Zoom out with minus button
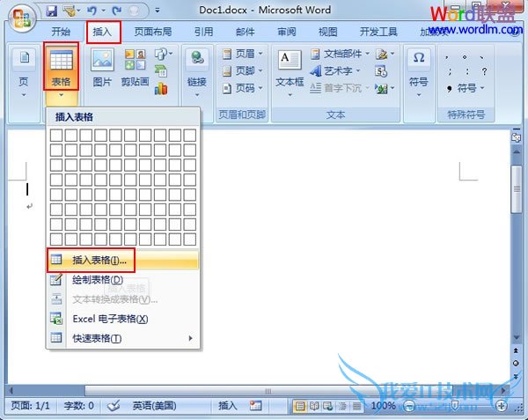Image resolution: width=528 pixels, height=420 pixels. 409,406
